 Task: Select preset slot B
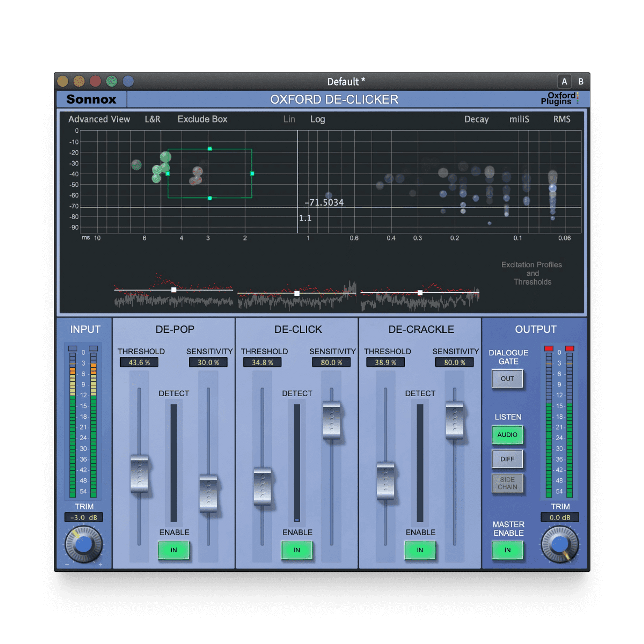point(581,82)
